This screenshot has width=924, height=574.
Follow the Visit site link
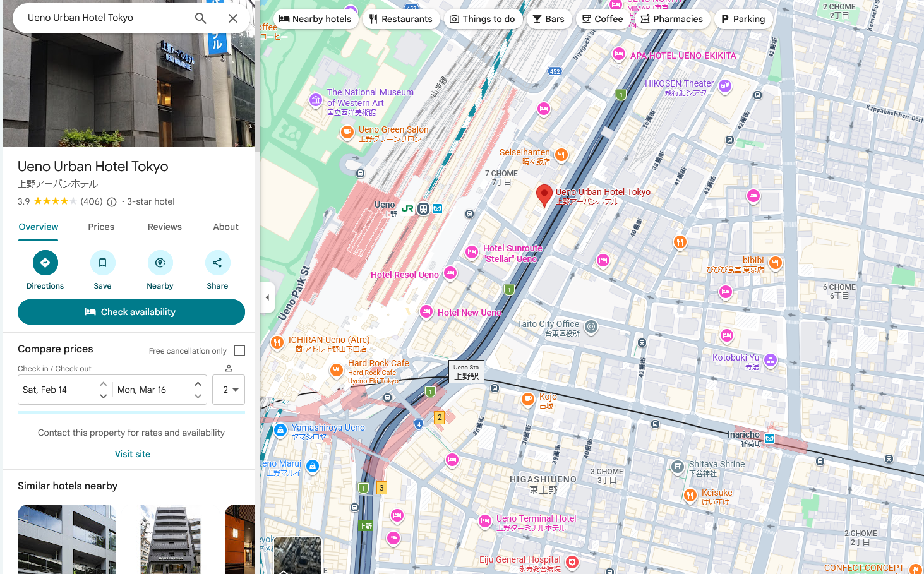(133, 454)
